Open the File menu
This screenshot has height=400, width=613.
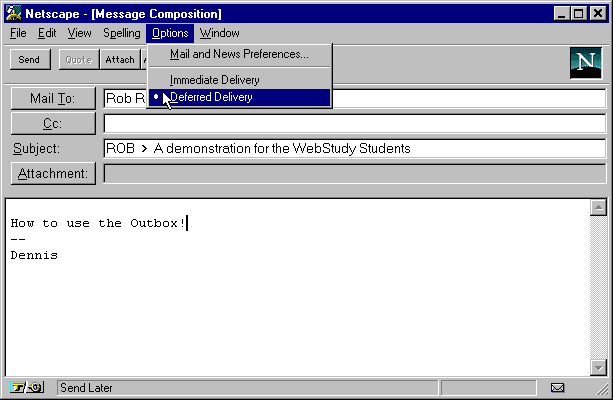[18, 33]
